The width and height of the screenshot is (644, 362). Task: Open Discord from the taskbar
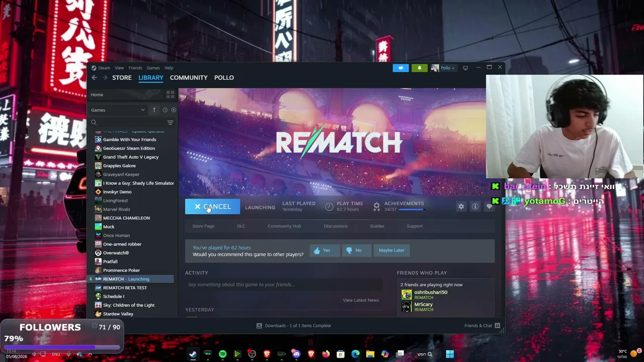296,354
